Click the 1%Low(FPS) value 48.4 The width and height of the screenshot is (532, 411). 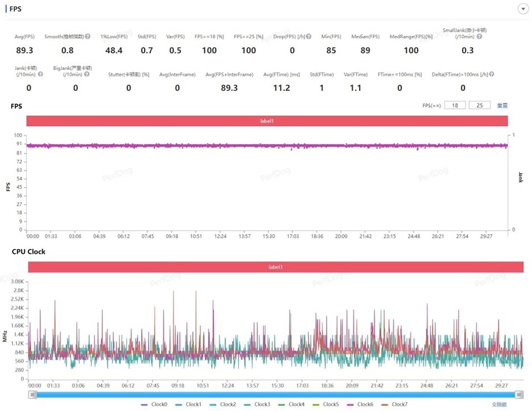point(114,50)
